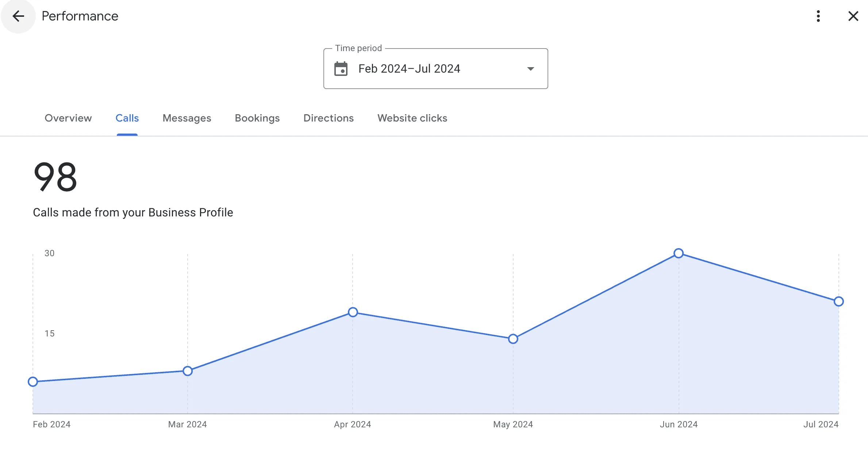Click the May 2024 data point
868x462 pixels.
point(513,339)
